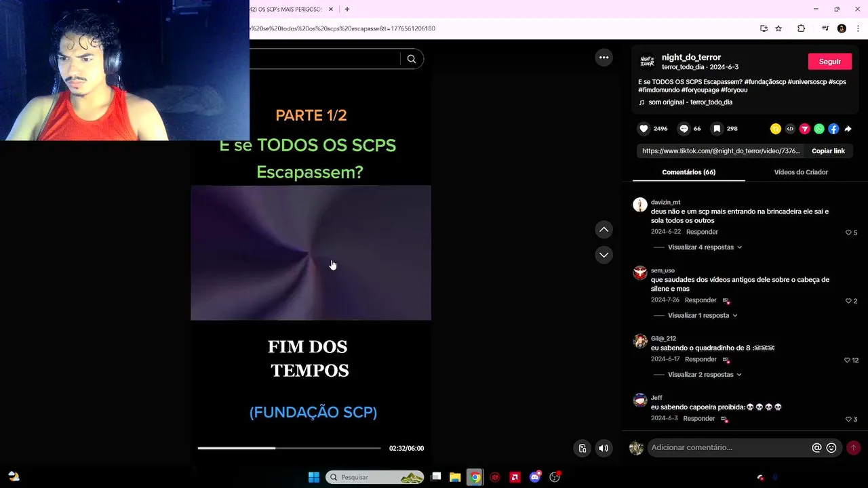Open the three-dots more options menu
This screenshot has width=868, height=488.
604,58
